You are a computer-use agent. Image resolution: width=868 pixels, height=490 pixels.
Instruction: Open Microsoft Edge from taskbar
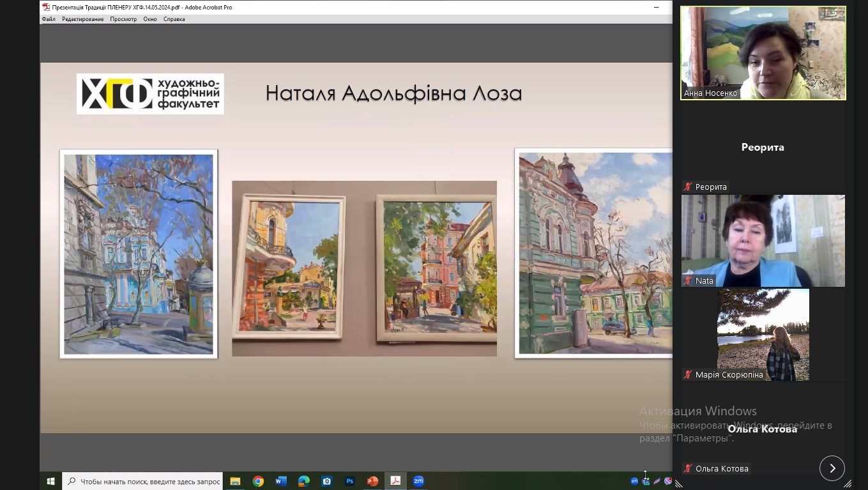(304, 481)
